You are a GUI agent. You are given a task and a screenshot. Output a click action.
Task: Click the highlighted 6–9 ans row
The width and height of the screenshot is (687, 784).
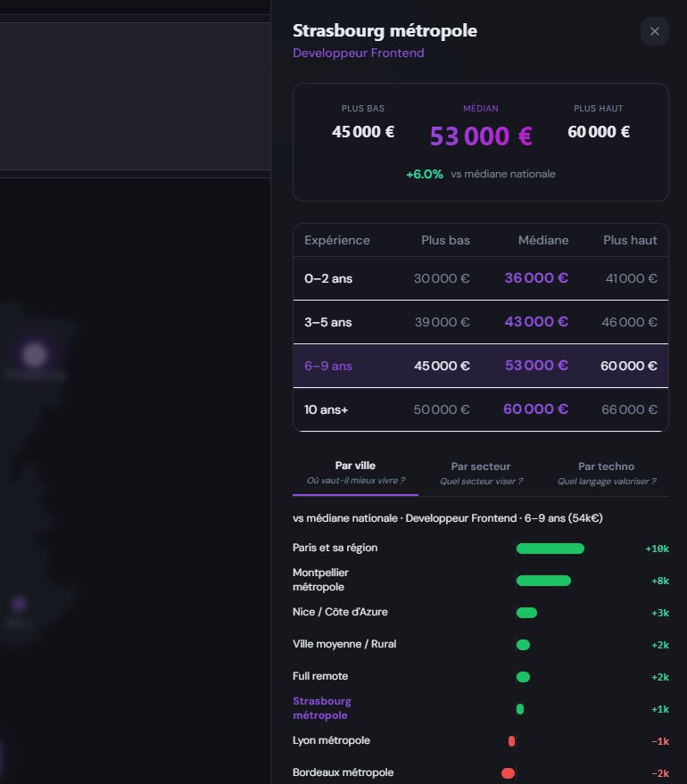click(480, 366)
